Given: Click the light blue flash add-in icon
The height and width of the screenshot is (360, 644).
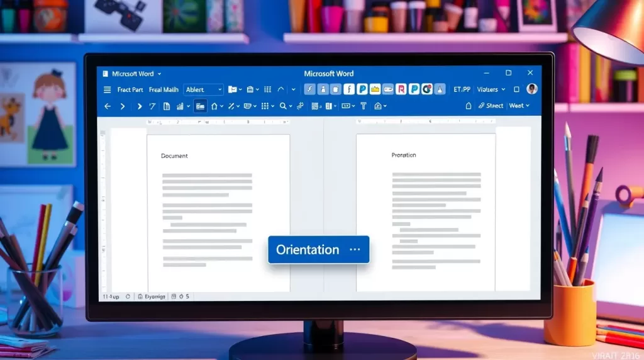Looking at the screenshot, I should point(309,89).
